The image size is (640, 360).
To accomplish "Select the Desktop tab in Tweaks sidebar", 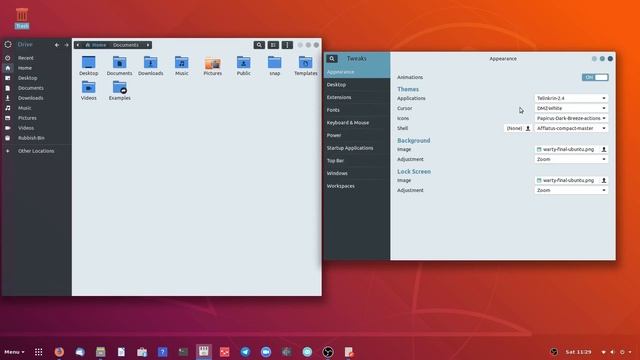I will tap(357, 84).
